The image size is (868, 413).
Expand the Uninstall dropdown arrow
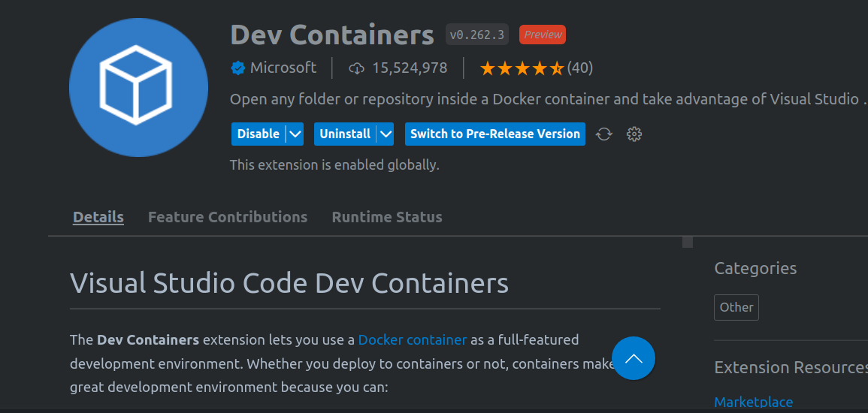point(386,134)
